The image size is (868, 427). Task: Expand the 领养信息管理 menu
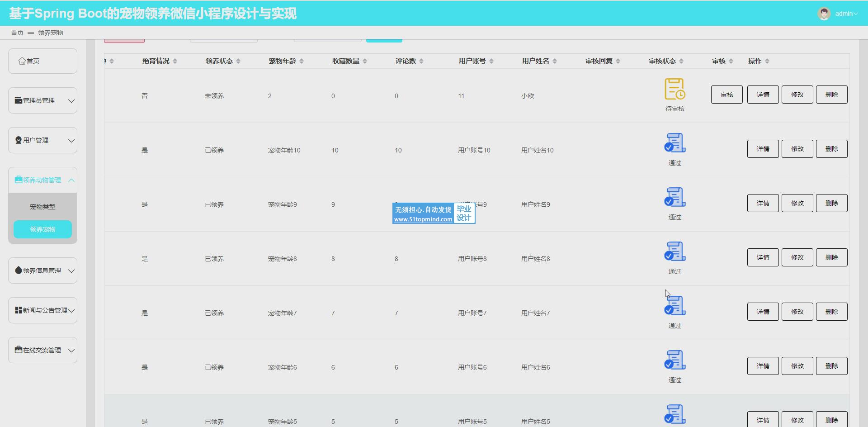(x=42, y=270)
